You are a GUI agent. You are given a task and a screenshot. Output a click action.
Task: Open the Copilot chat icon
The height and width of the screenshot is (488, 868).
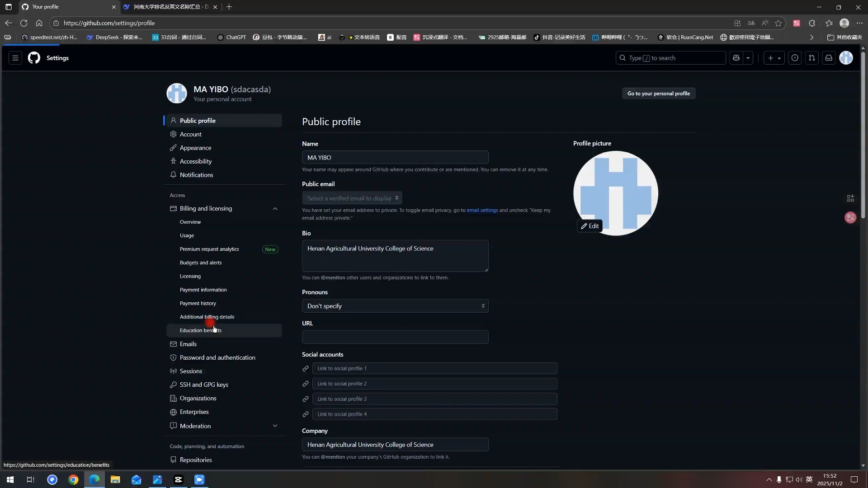pyautogui.click(x=736, y=58)
